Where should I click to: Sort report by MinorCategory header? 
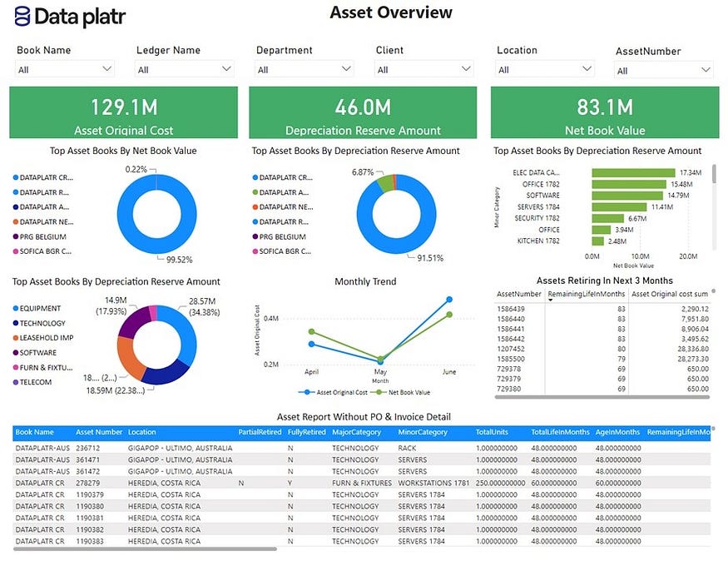[x=423, y=432]
